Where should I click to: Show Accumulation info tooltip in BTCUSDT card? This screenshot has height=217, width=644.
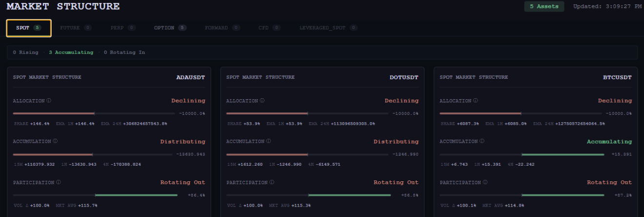tap(481, 141)
